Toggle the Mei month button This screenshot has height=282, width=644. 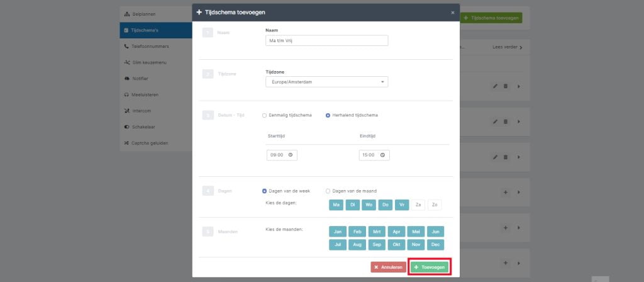point(416,232)
